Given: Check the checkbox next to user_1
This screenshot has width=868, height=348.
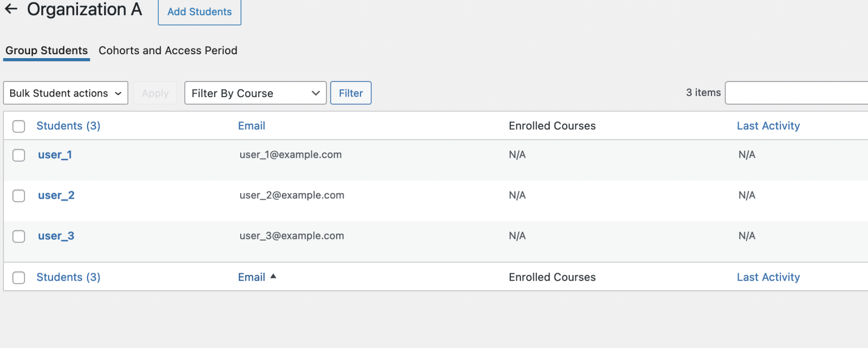Looking at the screenshot, I should click(19, 155).
